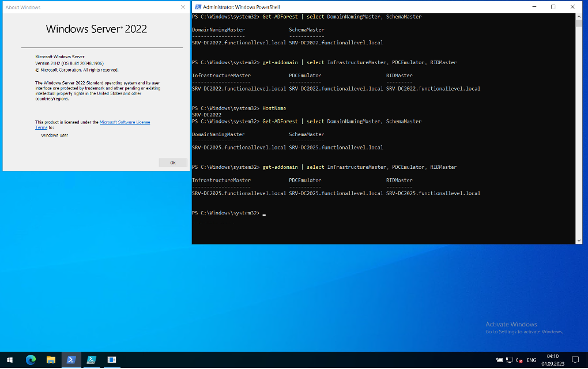Click the PowerShell scrollbar down arrow
The image size is (588, 369).
(578, 240)
